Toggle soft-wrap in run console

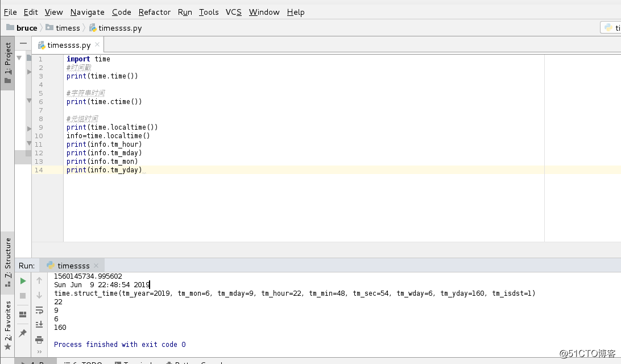[39, 310]
